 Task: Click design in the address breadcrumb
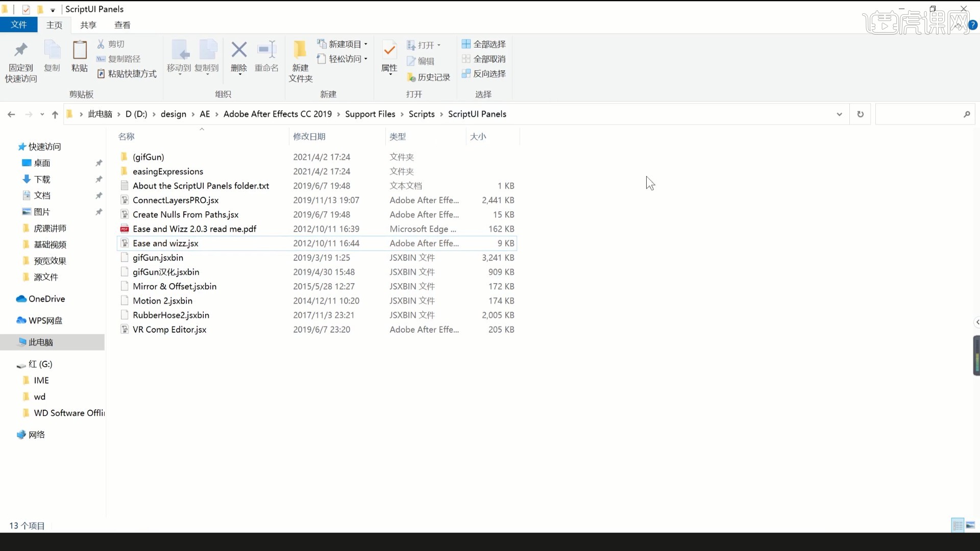[174, 114]
